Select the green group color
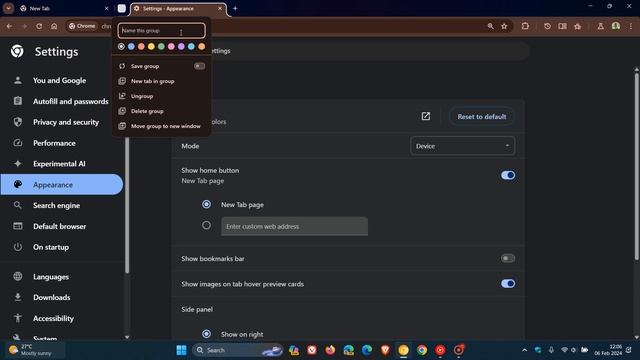640x360 pixels. [x=161, y=47]
